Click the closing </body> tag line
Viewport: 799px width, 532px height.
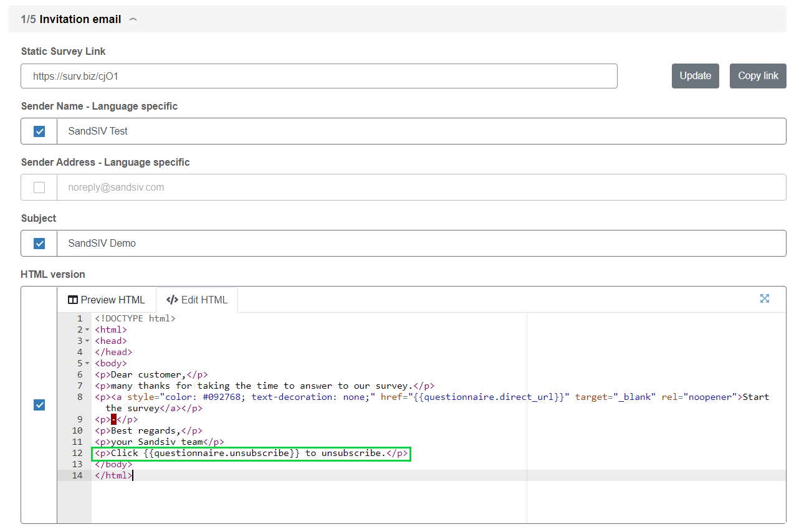(x=113, y=464)
